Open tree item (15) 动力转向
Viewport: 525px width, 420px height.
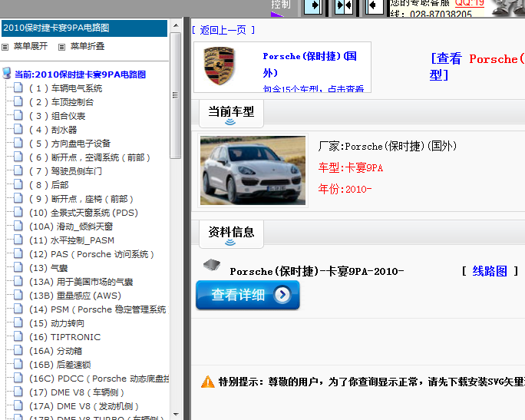point(57,323)
